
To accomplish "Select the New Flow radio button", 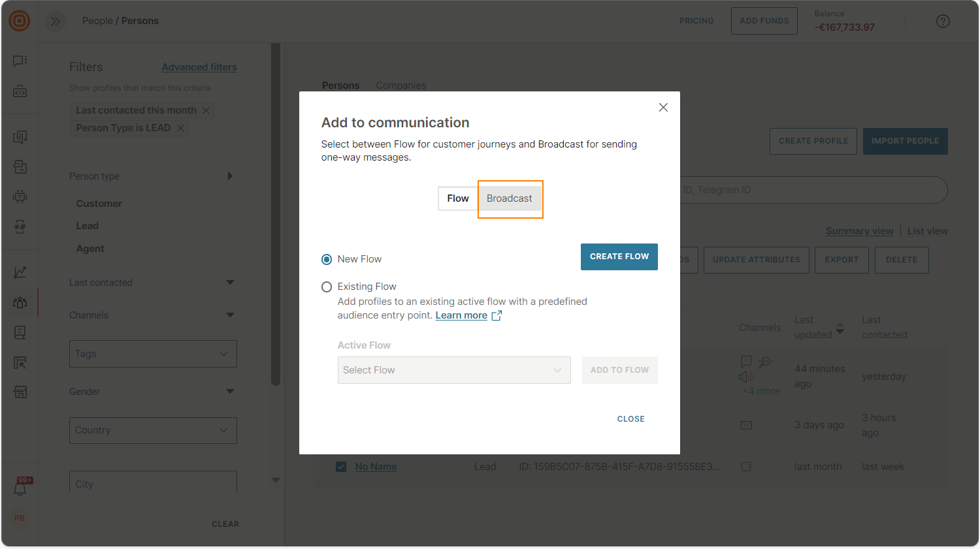I will pyautogui.click(x=327, y=259).
